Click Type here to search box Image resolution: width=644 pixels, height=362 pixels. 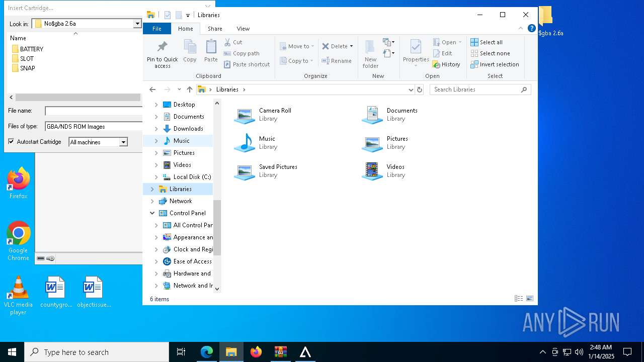(x=97, y=352)
